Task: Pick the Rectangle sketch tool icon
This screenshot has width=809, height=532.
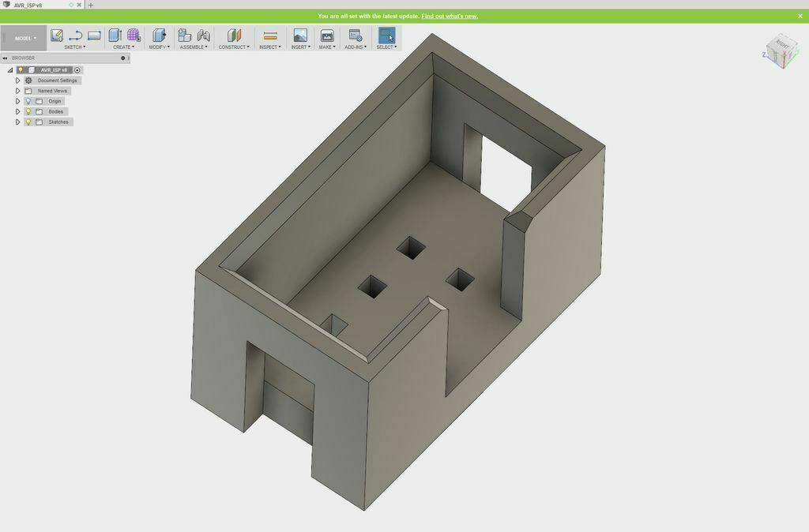Action: tap(94, 35)
